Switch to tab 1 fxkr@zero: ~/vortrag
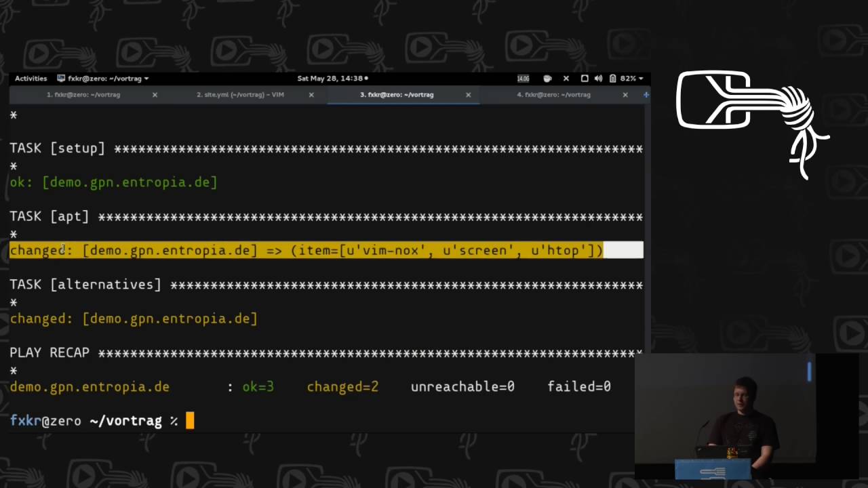 83,95
